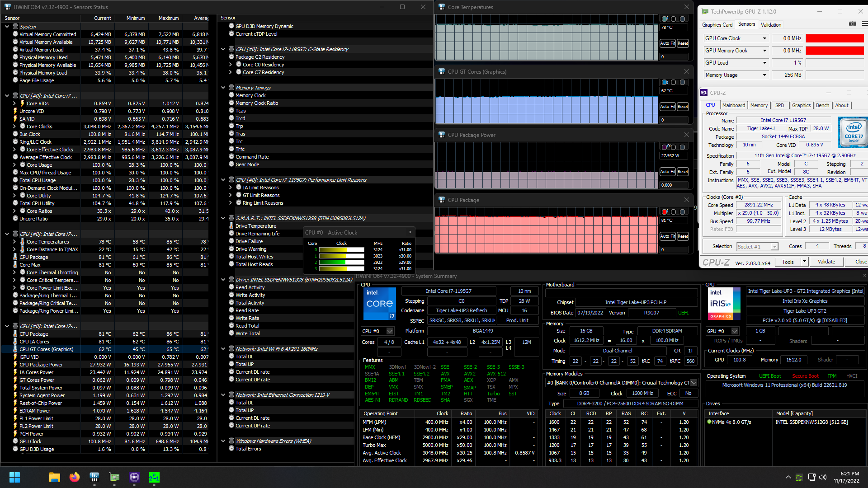The height and width of the screenshot is (488, 868).
Task: Click Auto Fit in the Core Temperatures graph
Action: point(667,43)
